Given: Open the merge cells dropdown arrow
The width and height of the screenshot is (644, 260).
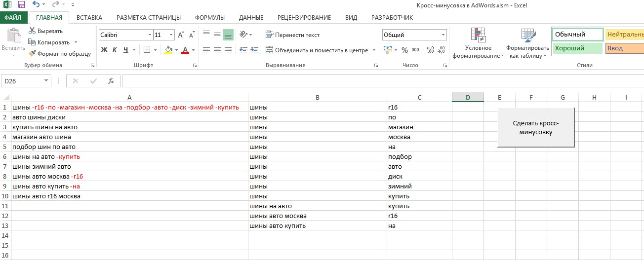Looking at the screenshot, I should click(x=374, y=50).
